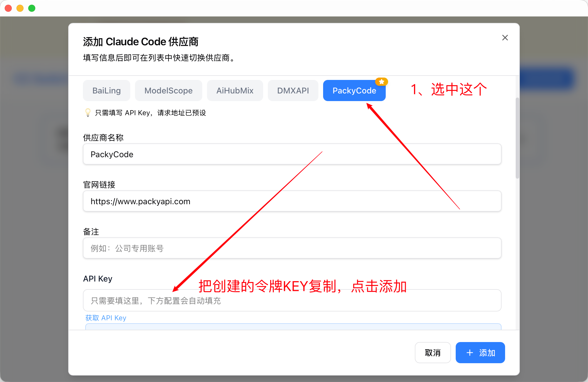Click the macOS green zoom icon
Screen dimensions: 588x382
point(31,8)
